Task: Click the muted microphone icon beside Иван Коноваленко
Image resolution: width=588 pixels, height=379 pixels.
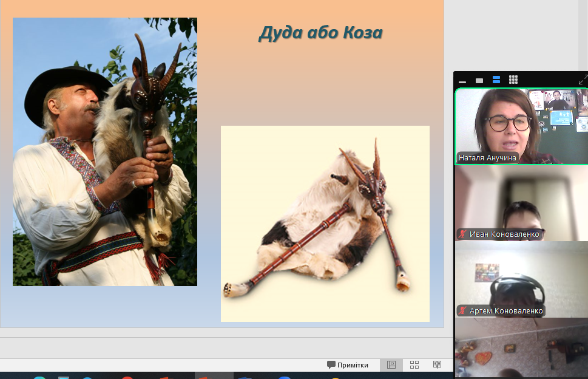Action: pos(463,234)
